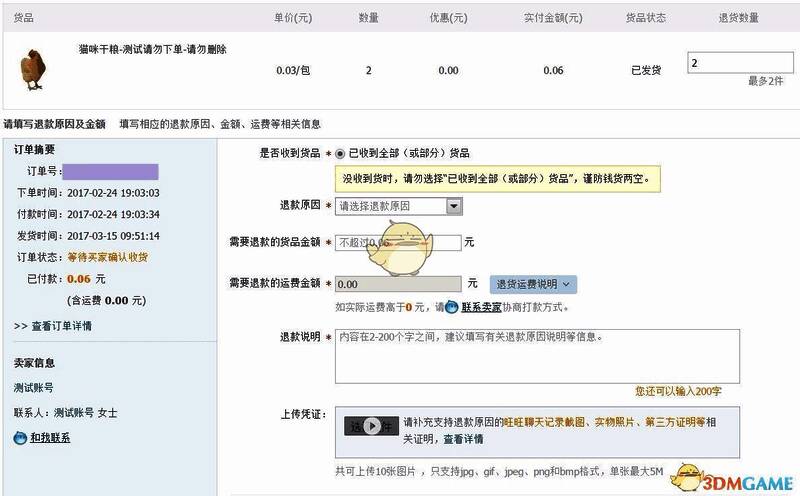This screenshot has width=800, height=496.
Task: Expand the 退货运费说明 button
Action: point(533,284)
